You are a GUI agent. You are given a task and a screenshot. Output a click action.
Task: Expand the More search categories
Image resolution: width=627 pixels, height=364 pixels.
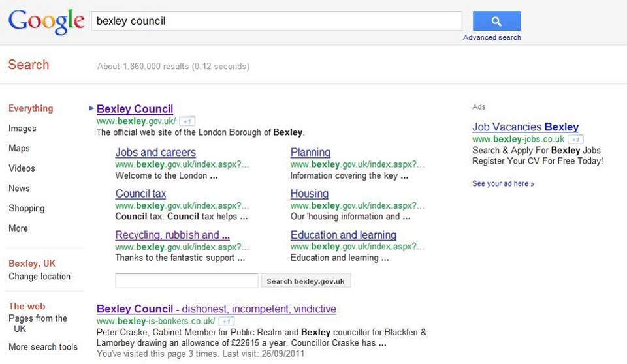tap(18, 228)
